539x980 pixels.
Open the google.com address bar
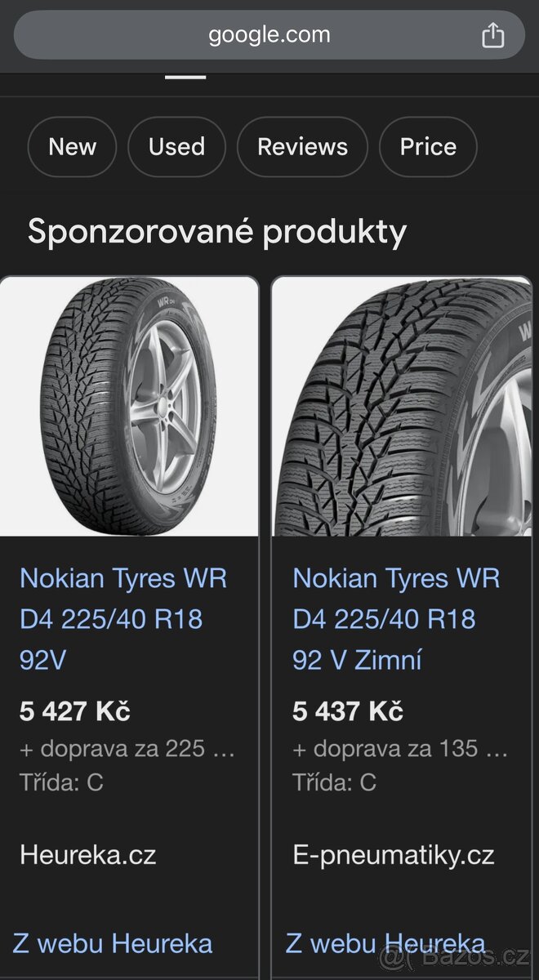[269, 34]
